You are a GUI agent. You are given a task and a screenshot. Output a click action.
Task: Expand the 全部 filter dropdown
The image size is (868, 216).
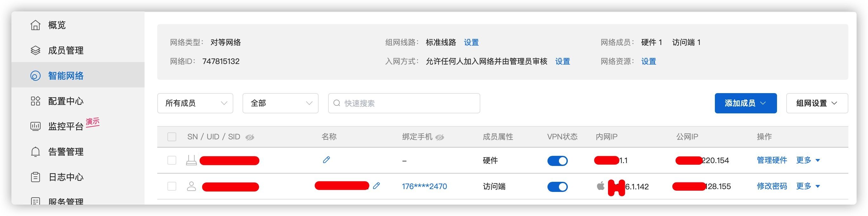tap(280, 103)
